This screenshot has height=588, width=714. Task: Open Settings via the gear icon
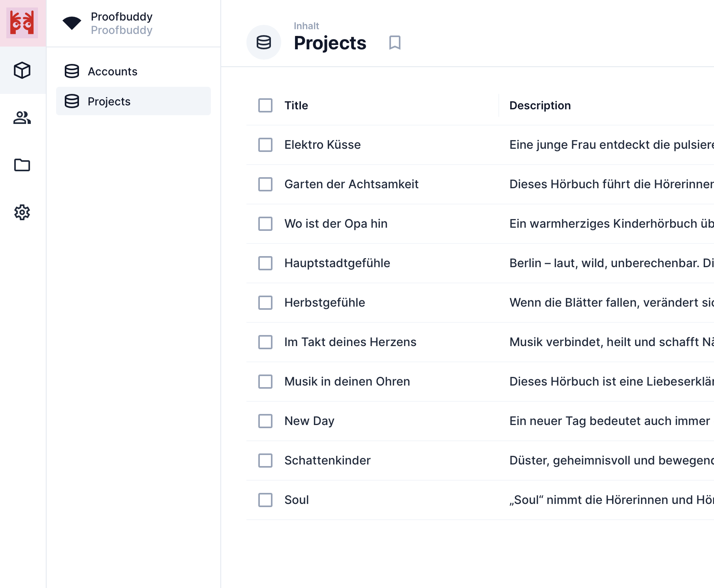point(23,212)
